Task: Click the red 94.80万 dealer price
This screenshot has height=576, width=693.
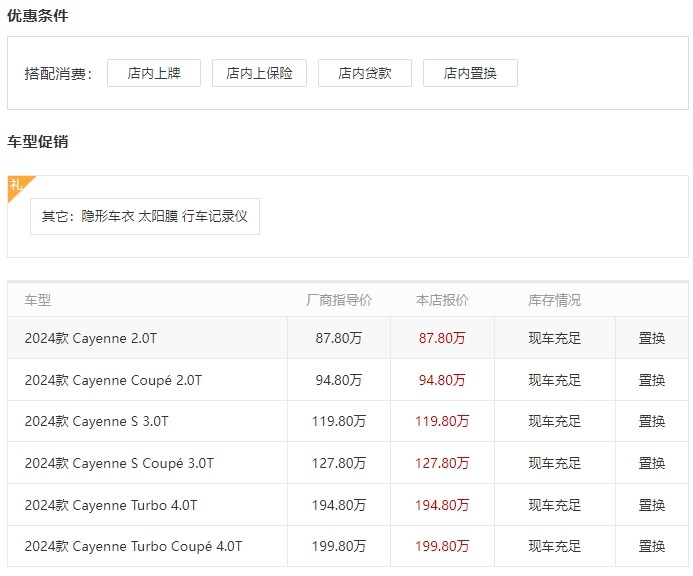Action: (442, 380)
